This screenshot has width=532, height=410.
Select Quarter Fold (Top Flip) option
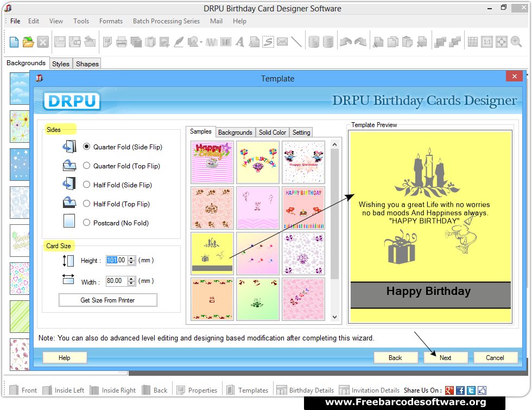[87, 166]
